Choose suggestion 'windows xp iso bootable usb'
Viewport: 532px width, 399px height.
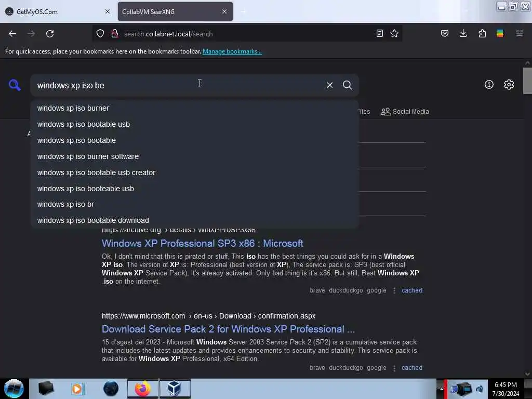(x=195, y=124)
